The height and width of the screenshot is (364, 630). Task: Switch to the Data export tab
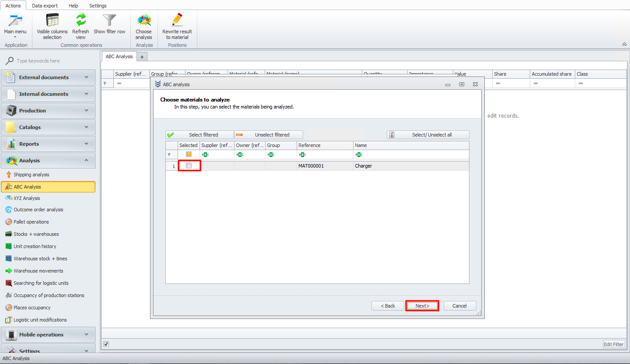pos(45,6)
